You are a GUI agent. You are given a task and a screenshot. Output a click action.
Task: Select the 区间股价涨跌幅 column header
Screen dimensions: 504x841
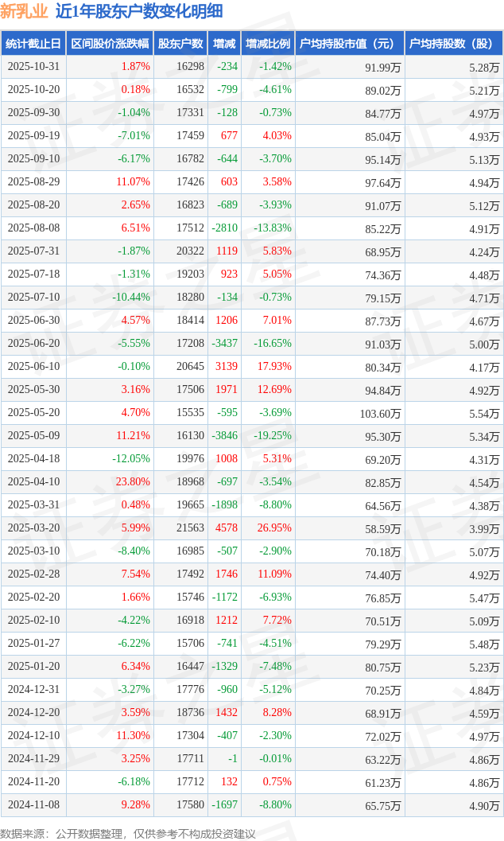coord(110,44)
